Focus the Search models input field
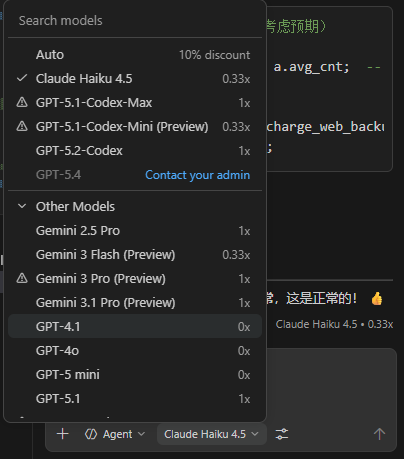Image resolution: width=404 pixels, height=459 pixels. coord(135,21)
